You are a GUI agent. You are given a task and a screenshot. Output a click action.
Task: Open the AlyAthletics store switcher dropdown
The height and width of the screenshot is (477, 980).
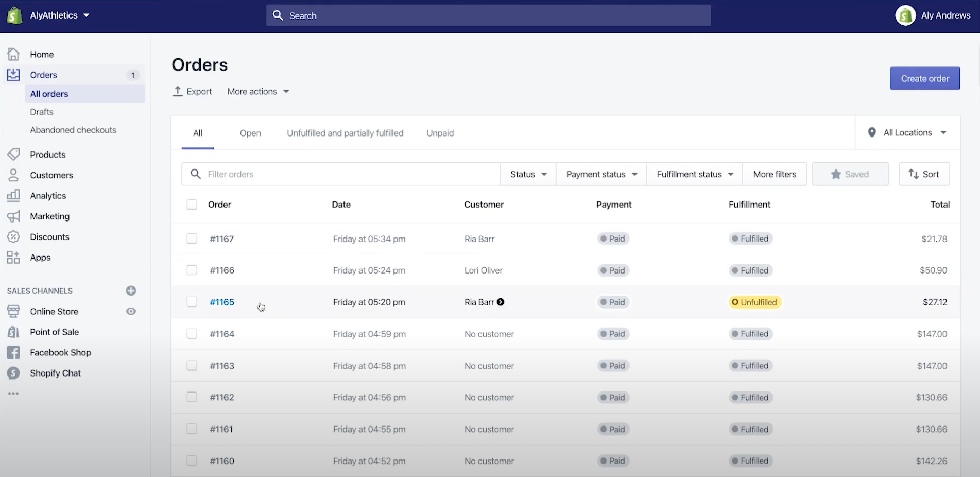click(x=60, y=15)
